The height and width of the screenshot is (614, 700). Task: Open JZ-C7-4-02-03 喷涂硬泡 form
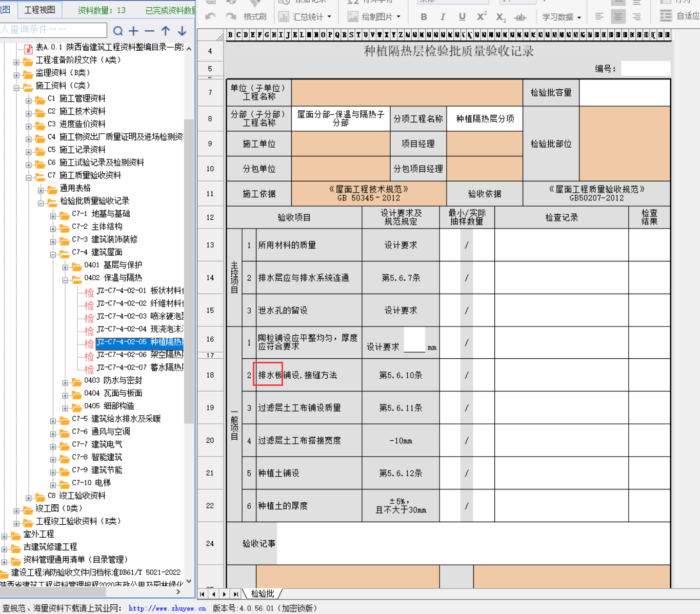[139, 316]
